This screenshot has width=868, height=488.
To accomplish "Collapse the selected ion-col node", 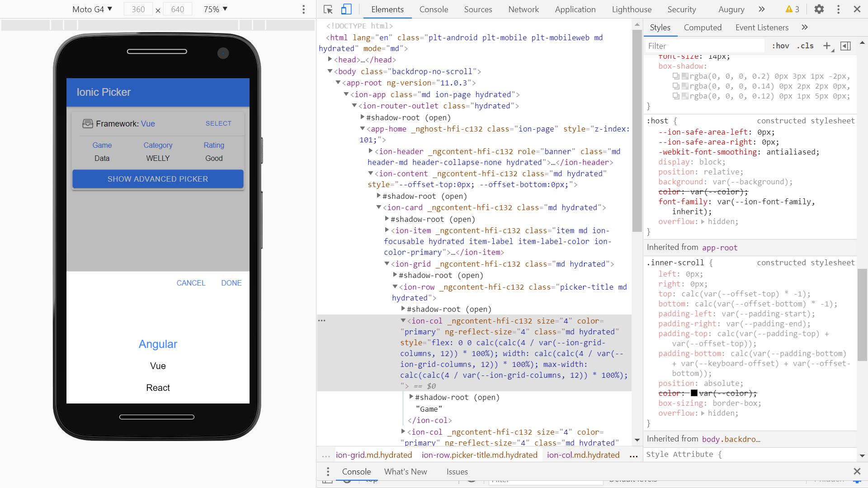I will coord(403,320).
